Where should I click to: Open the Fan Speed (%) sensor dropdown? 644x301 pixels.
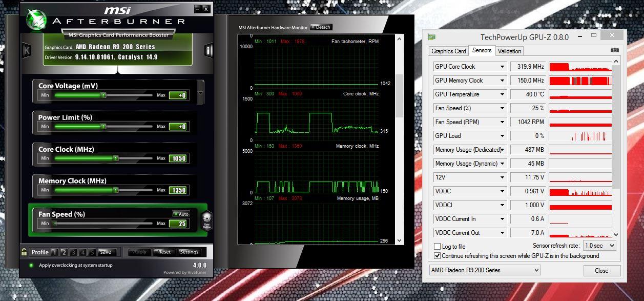pyautogui.click(x=502, y=108)
